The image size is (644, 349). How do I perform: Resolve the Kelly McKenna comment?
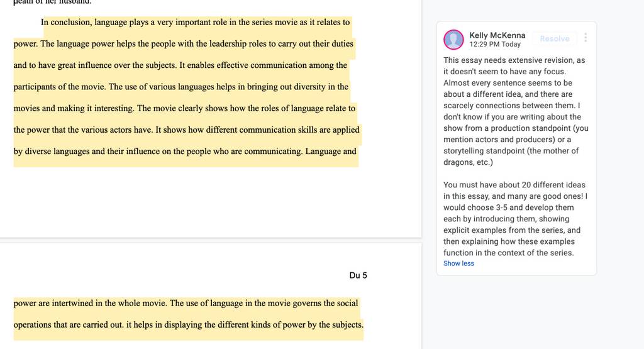555,38
